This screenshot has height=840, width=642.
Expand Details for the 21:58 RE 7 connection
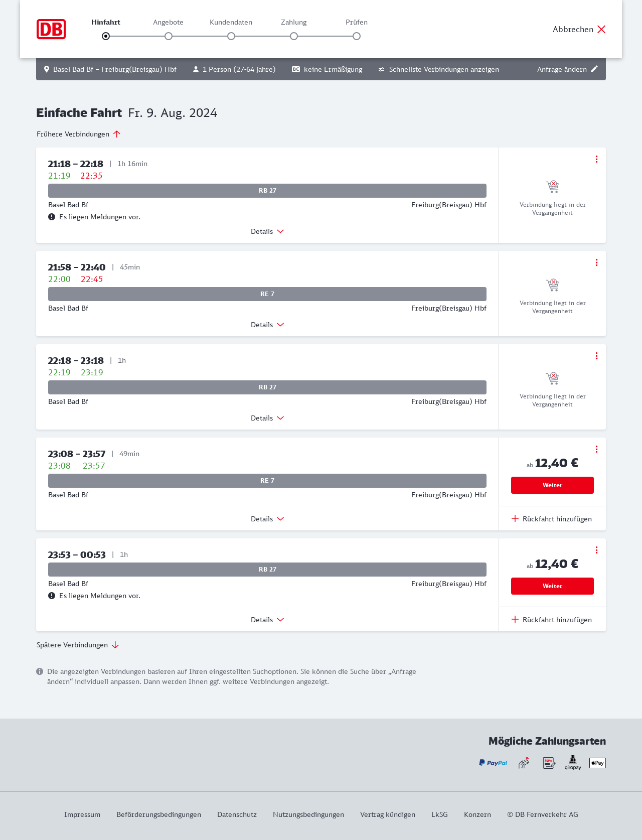(x=267, y=325)
